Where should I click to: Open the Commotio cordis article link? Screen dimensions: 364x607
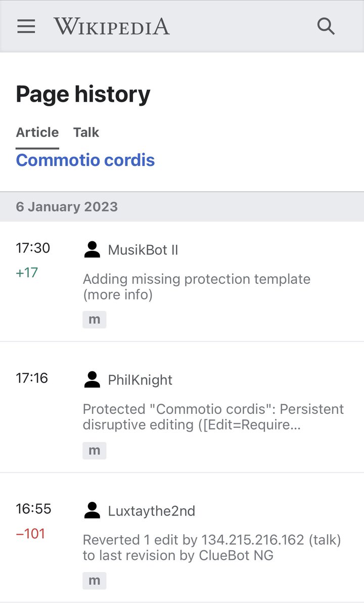tap(85, 160)
